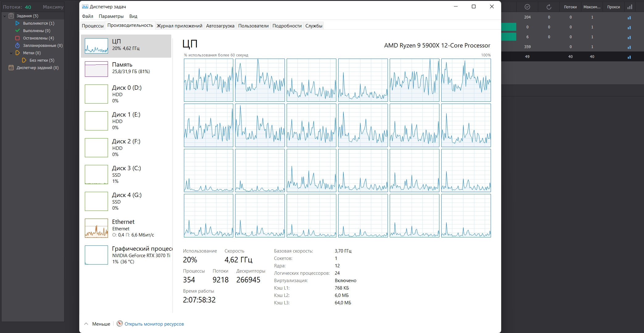
Task: Click the task scheduler calendar icon
Action: tap(11, 68)
